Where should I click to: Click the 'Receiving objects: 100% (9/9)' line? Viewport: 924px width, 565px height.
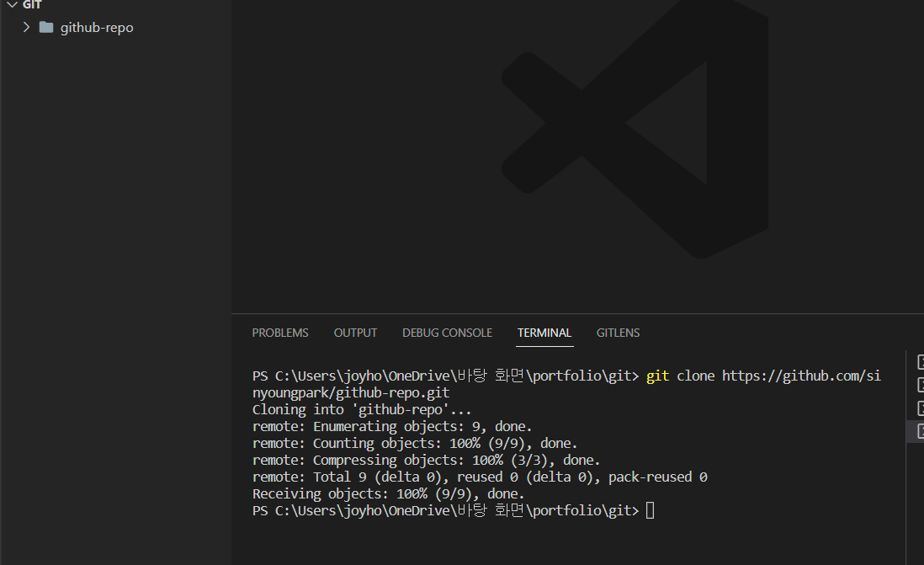[x=388, y=493]
